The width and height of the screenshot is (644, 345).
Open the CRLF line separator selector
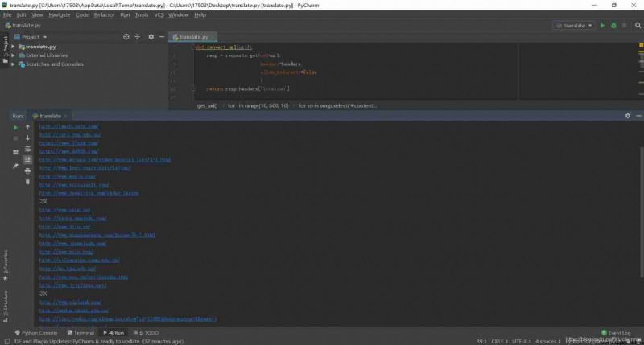click(x=499, y=341)
